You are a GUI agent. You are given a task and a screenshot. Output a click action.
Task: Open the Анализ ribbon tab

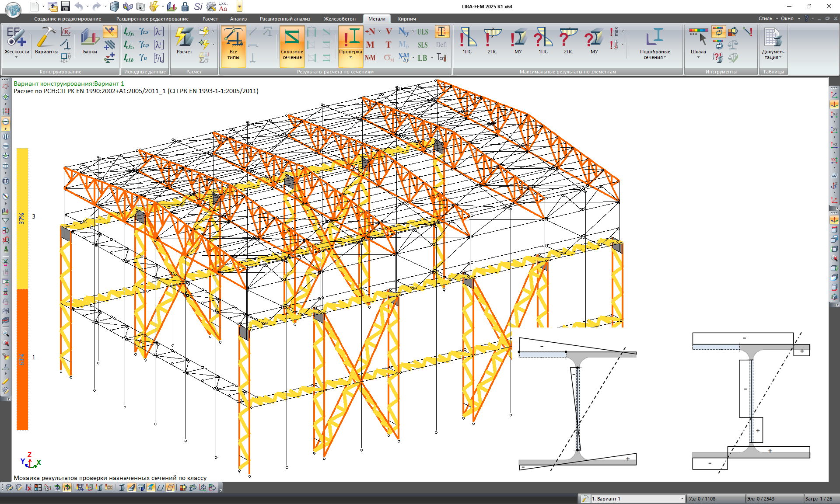click(238, 19)
